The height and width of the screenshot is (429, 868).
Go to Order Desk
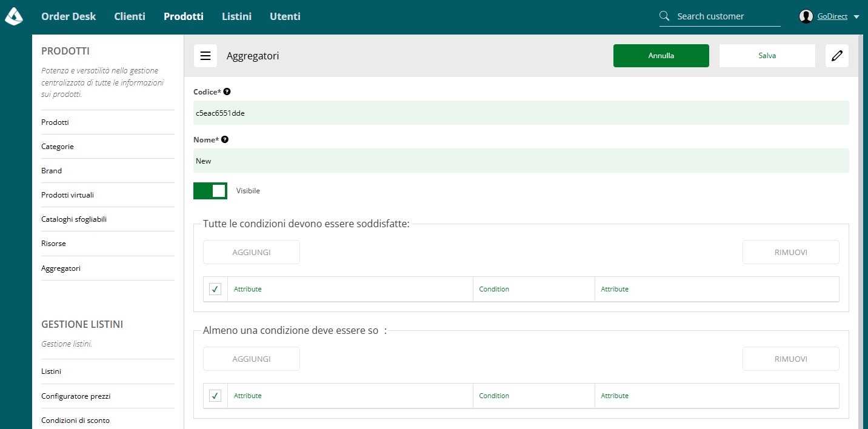68,16
